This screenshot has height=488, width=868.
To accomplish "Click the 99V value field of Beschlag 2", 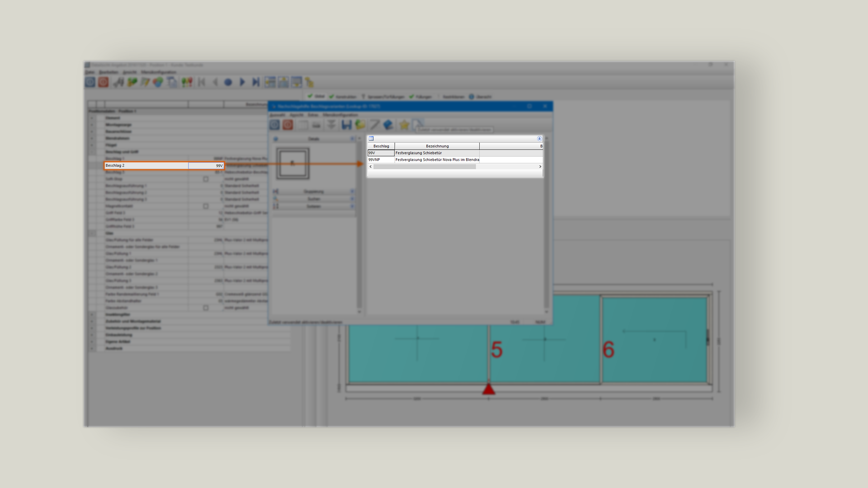I will 206,166.
